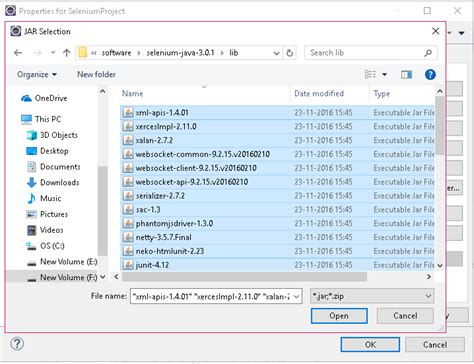Select junit-4.12 jar file
The height and width of the screenshot is (364, 474).
pyautogui.click(x=277, y=265)
